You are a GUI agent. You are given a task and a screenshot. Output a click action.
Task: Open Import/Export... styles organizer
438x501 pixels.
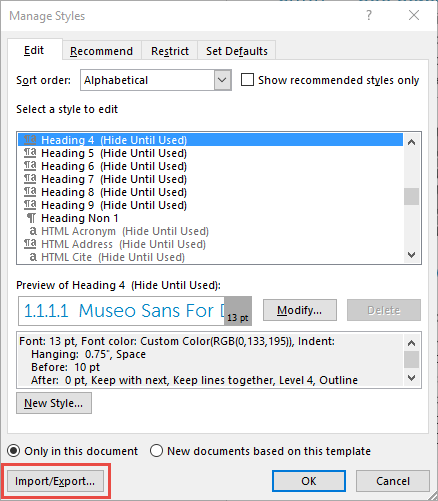click(x=55, y=481)
